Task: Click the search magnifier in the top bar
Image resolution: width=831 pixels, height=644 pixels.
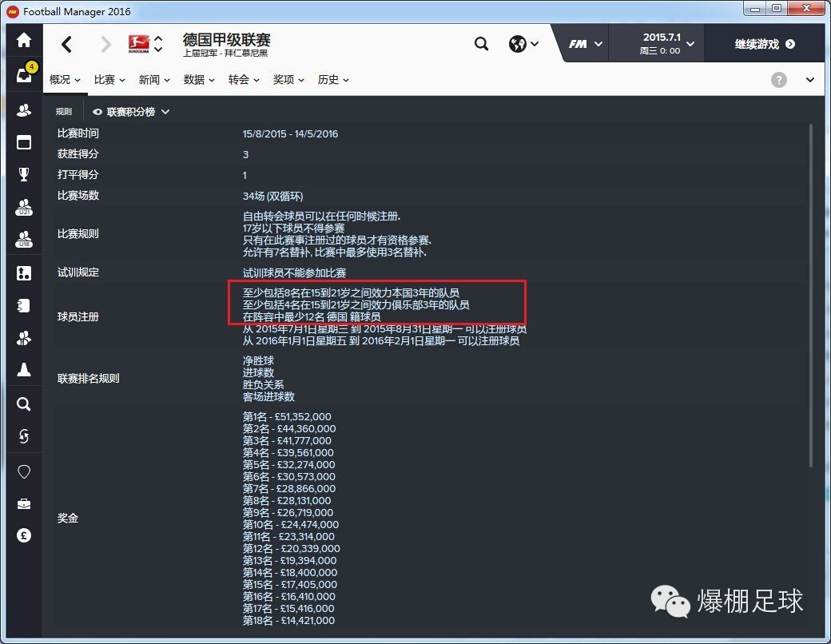Action: click(481, 44)
